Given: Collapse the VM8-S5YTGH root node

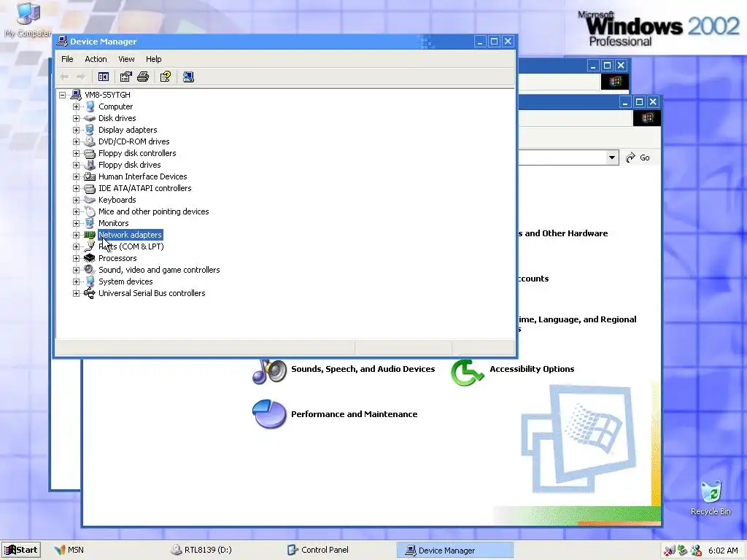Looking at the screenshot, I should coord(63,95).
